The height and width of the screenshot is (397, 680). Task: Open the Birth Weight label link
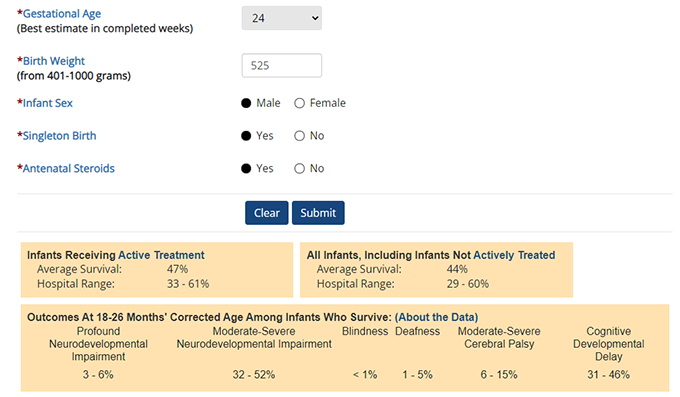[x=54, y=61]
